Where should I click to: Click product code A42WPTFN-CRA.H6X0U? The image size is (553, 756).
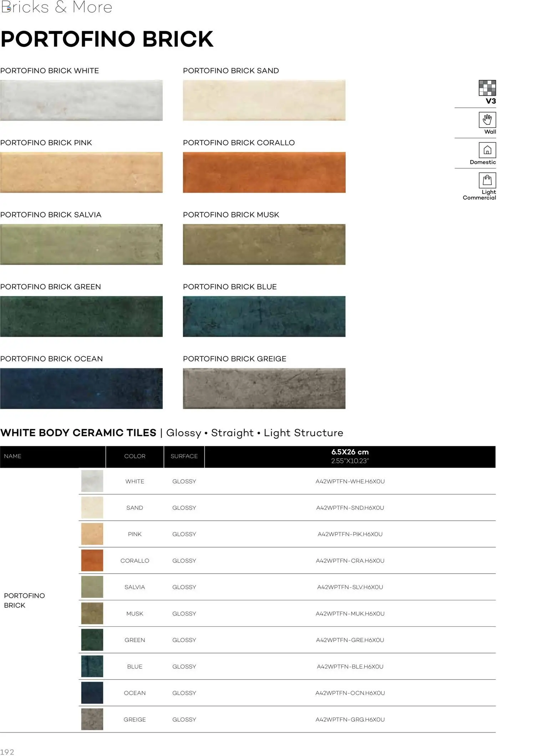350,560
